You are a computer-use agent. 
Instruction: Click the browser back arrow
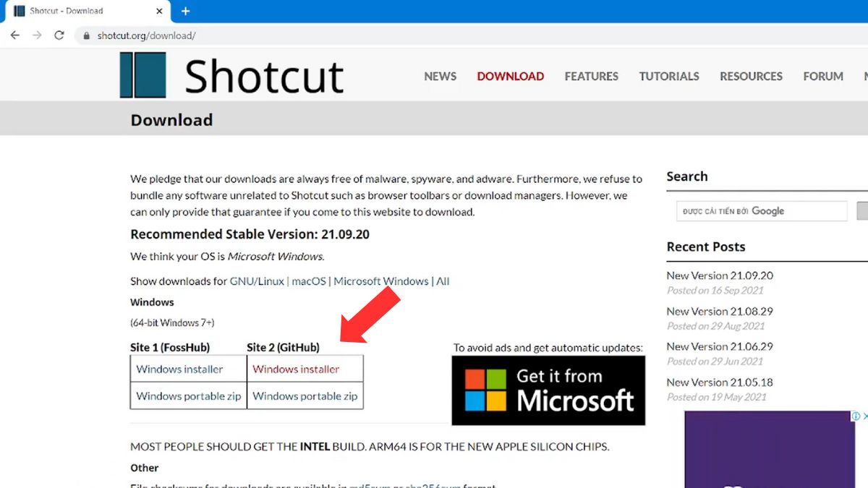click(14, 35)
